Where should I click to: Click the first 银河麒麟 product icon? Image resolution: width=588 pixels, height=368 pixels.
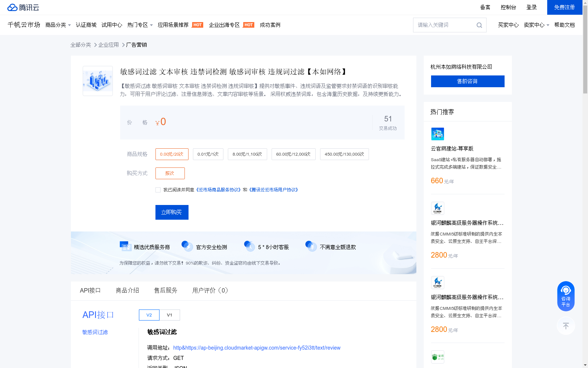pos(437,208)
